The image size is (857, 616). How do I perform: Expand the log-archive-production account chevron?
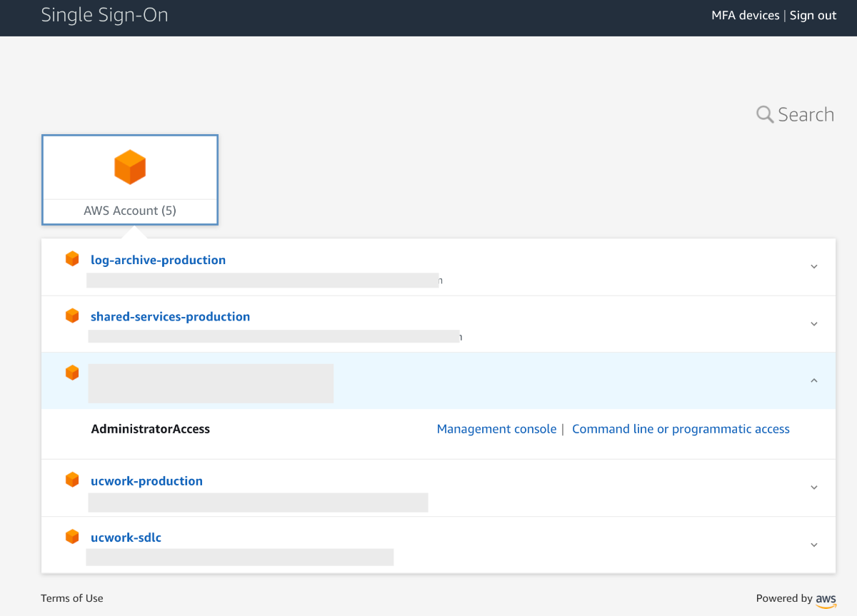pyautogui.click(x=814, y=267)
